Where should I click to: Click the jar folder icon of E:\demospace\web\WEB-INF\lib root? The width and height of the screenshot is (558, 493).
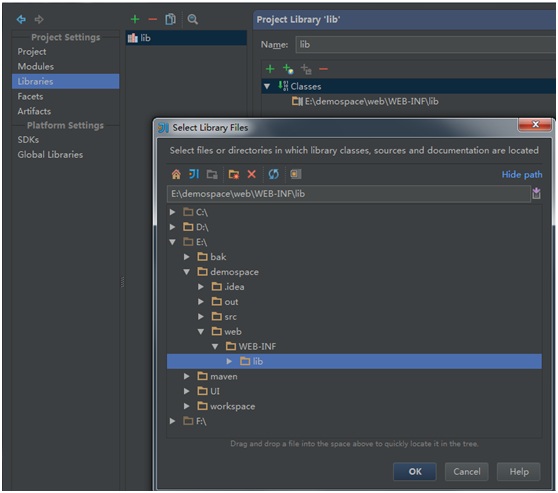(297, 101)
